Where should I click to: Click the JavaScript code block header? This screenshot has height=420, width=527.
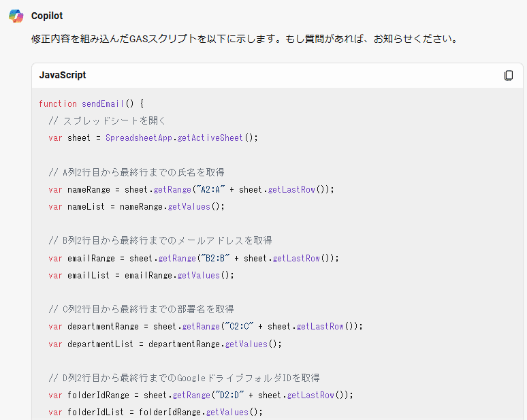(277, 76)
